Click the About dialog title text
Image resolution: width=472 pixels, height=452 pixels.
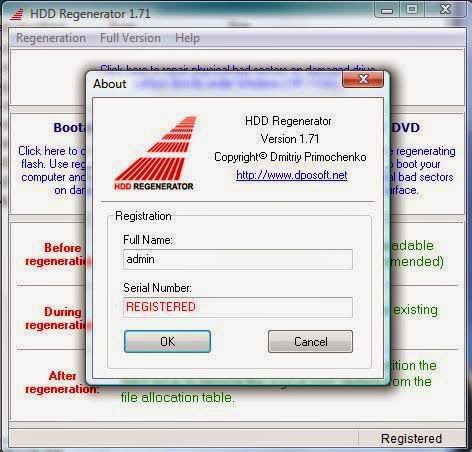[x=110, y=84]
